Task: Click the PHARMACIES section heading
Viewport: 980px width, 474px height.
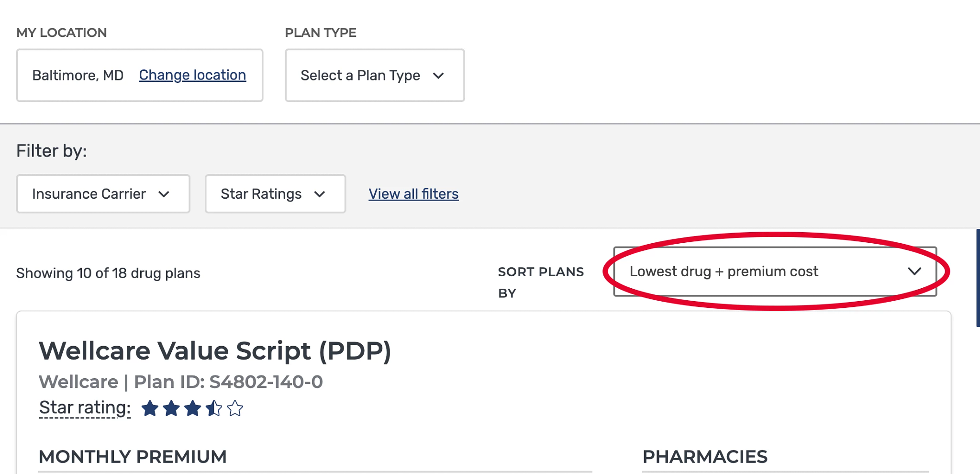Action: [x=705, y=457]
